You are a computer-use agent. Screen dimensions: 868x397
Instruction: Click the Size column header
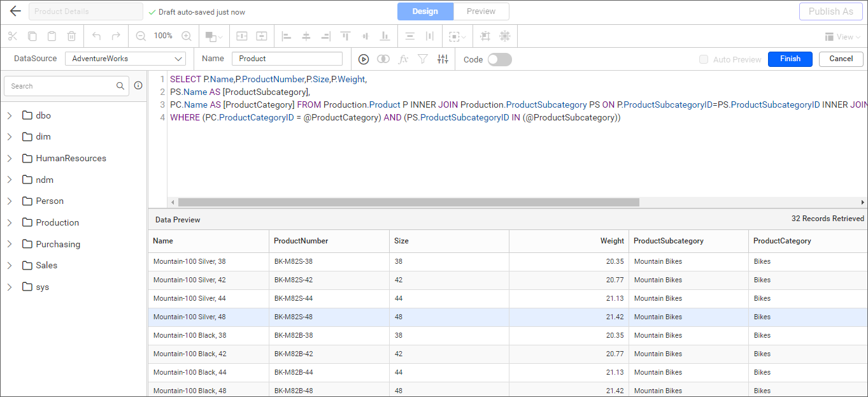coord(450,241)
